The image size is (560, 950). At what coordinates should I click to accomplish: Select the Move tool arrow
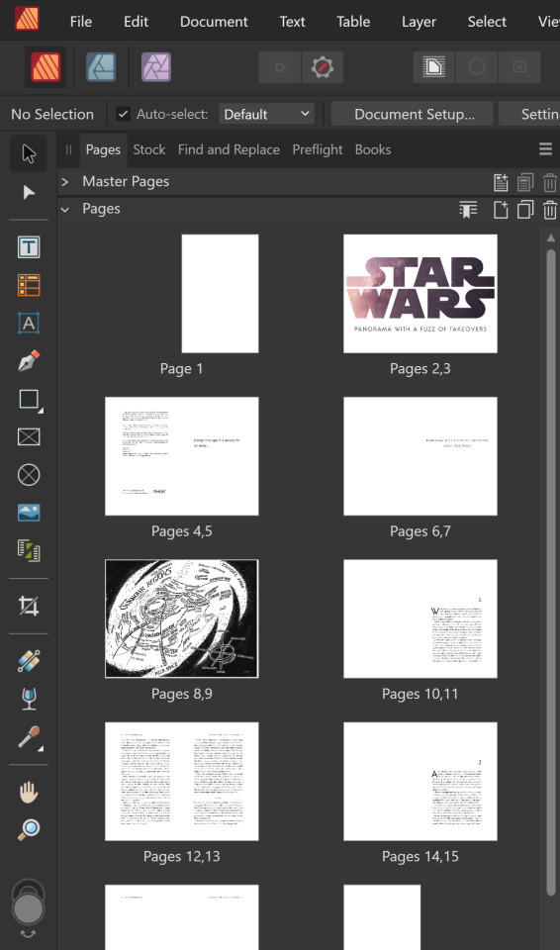point(29,154)
